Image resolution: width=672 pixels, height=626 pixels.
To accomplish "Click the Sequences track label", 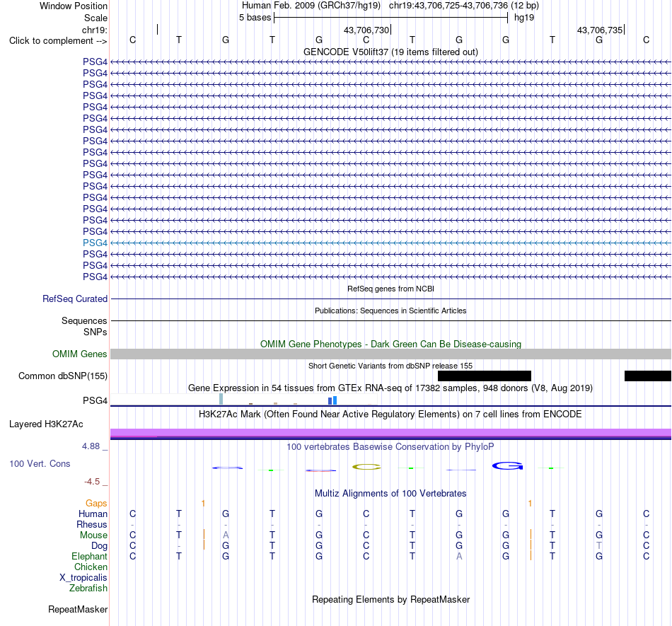I will click(84, 321).
